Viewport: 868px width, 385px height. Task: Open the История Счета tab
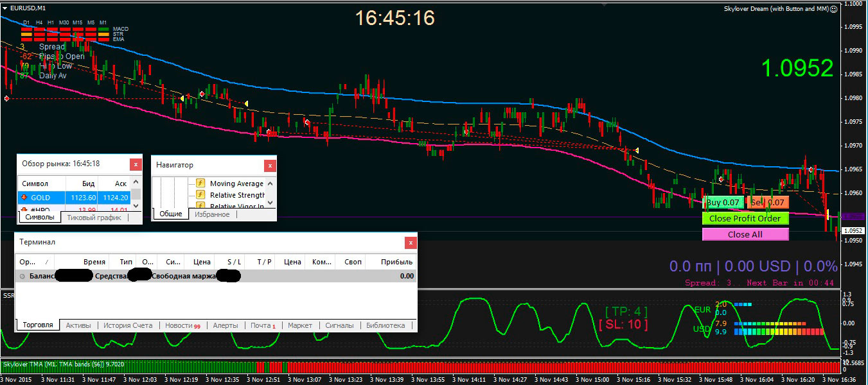tap(128, 325)
